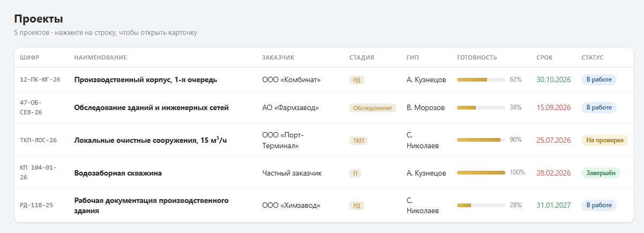Screen dimensions: 644x233
Task: Open project code РД-118-25
Action: click(x=36, y=205)
